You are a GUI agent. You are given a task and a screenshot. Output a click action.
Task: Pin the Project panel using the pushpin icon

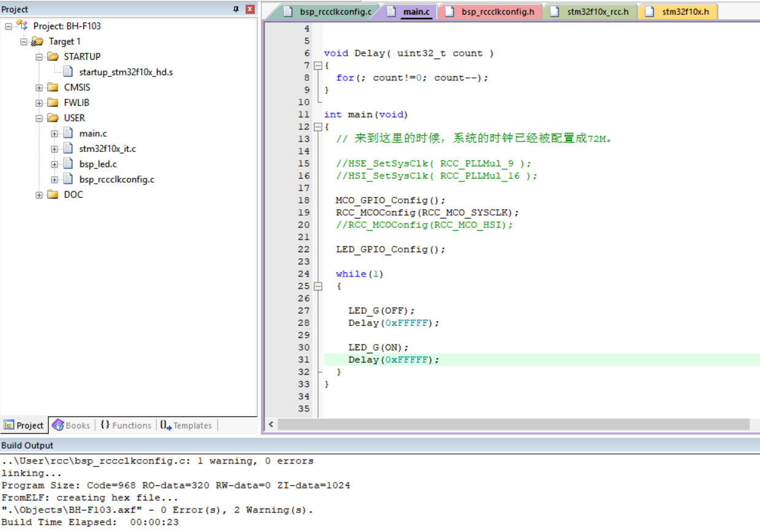tap(235, 9)
